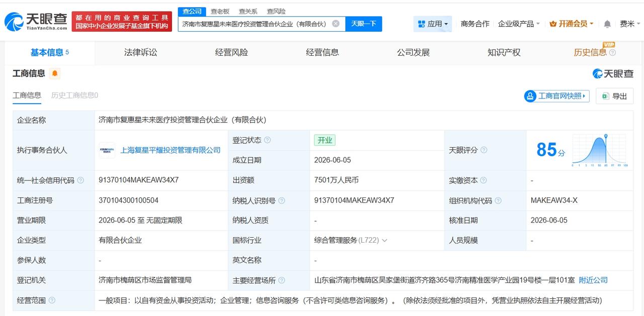Open the help icon next to 历史信息 tab
644x316 pixels.
click(x=612, y=53)
